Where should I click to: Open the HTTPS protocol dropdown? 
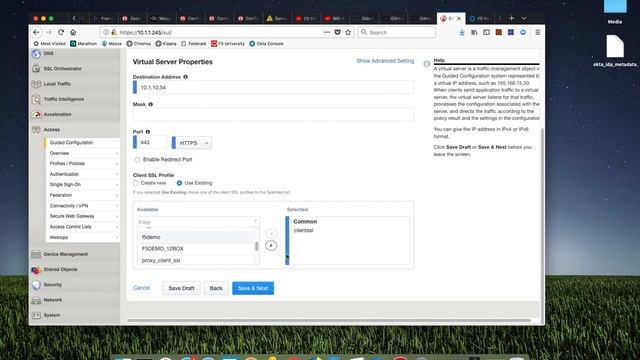193,143
